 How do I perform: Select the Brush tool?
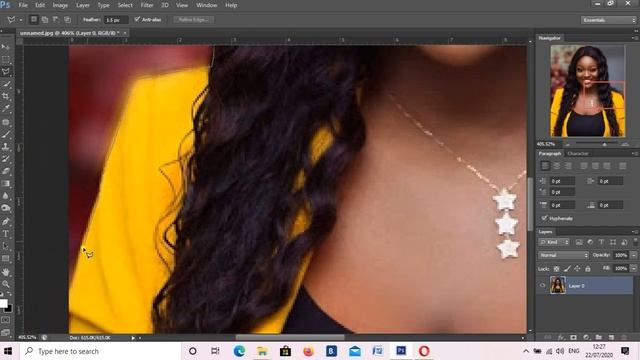pos(6,134)
